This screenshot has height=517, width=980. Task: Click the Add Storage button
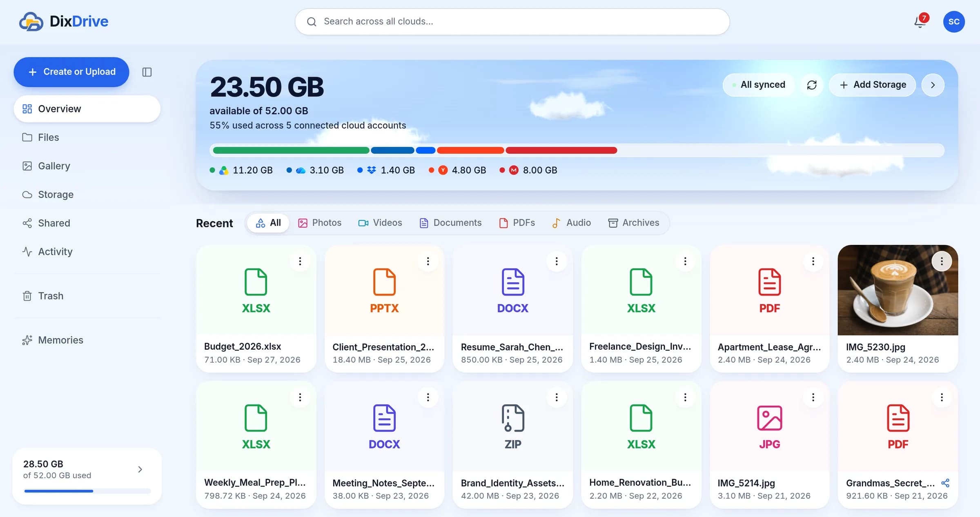[872, 85]
